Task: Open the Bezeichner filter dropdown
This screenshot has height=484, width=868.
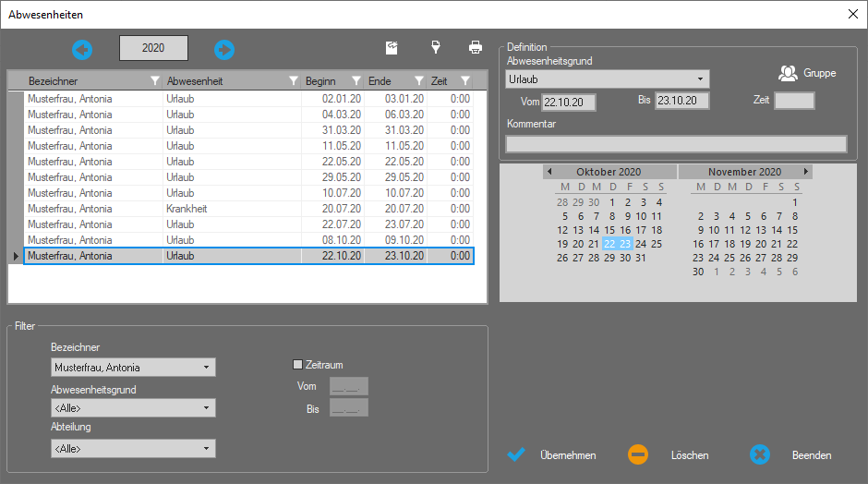Action: pos(206,368)
